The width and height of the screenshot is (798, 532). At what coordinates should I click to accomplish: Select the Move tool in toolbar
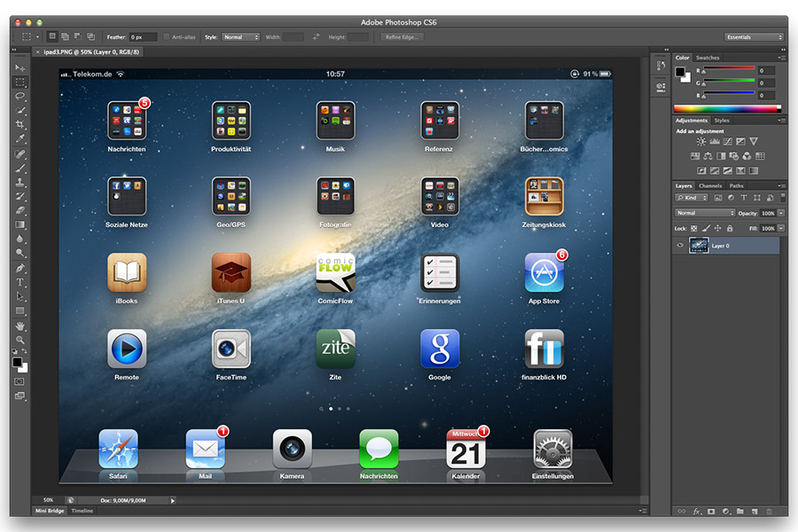[x=20, y=67]
